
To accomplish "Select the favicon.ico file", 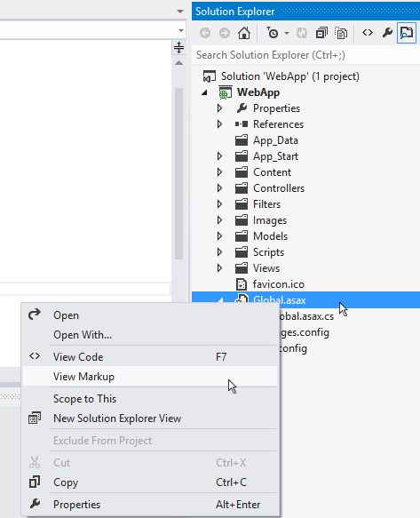I will click(278, 284).
